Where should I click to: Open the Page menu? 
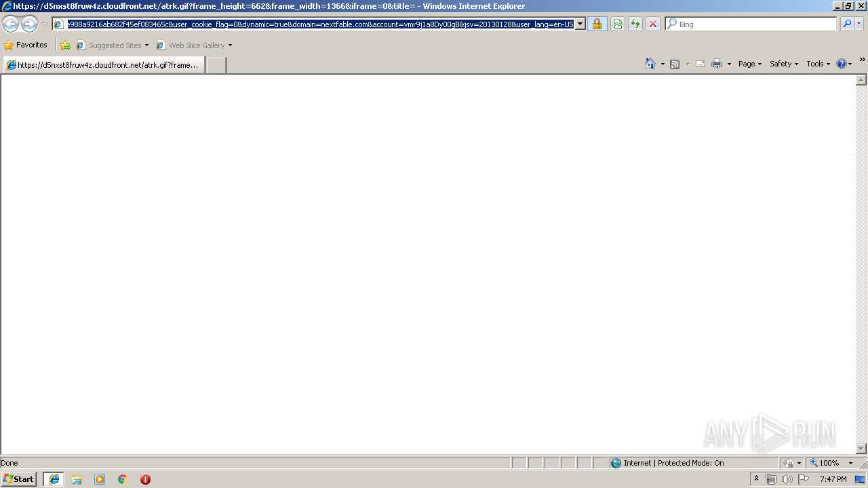point(750,64)
